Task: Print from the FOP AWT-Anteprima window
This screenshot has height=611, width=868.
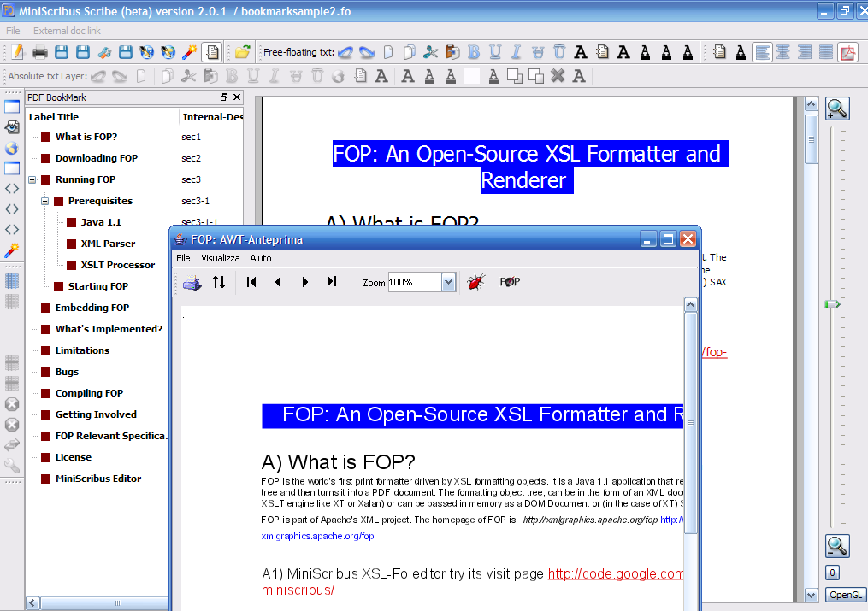Action: pos(192,283)
